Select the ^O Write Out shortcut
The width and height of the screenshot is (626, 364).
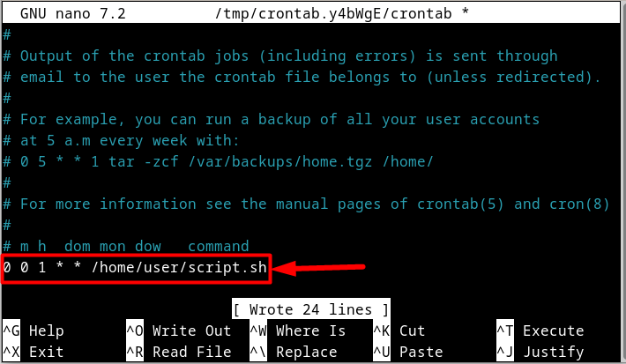pos(179,331)
